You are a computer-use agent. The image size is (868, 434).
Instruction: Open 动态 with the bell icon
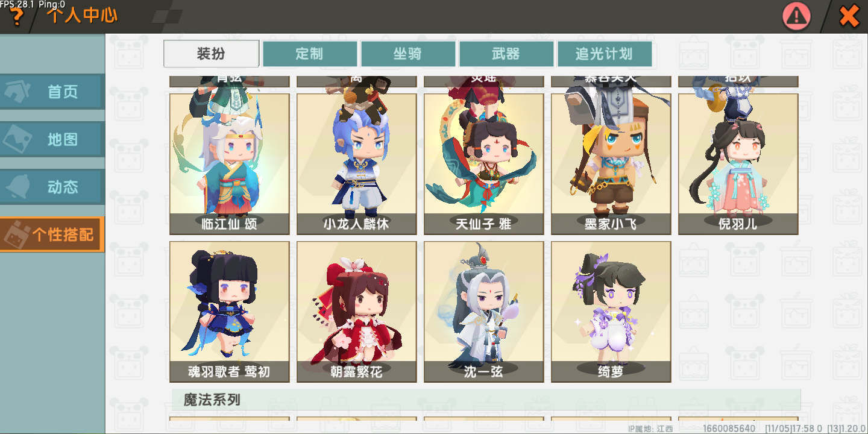click(x=52, y=187)
